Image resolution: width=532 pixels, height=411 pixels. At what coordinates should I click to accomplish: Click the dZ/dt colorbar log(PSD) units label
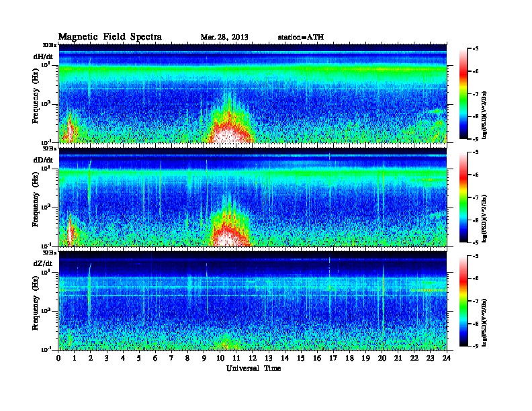[484, 322]
